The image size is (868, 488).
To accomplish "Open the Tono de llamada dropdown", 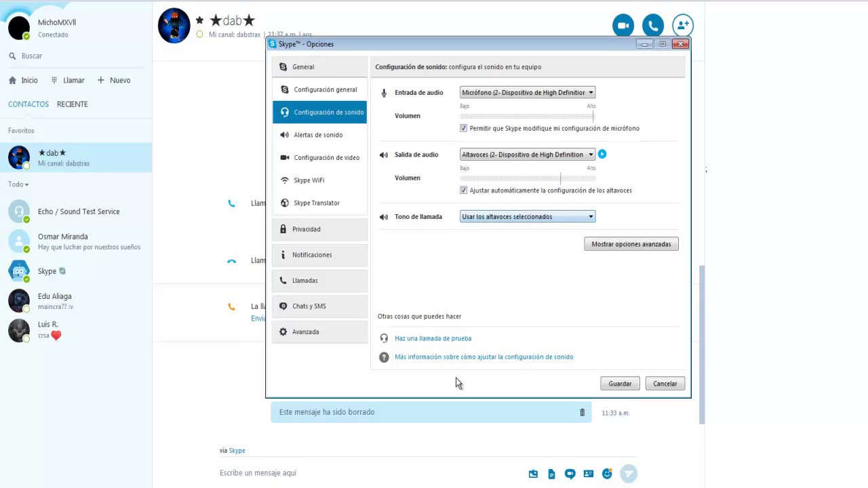I will click(x=528, y=217).
